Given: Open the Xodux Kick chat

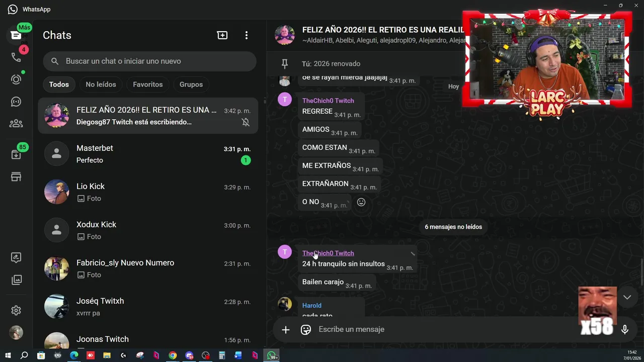Looking at the screenshot, I should [148, 230].
